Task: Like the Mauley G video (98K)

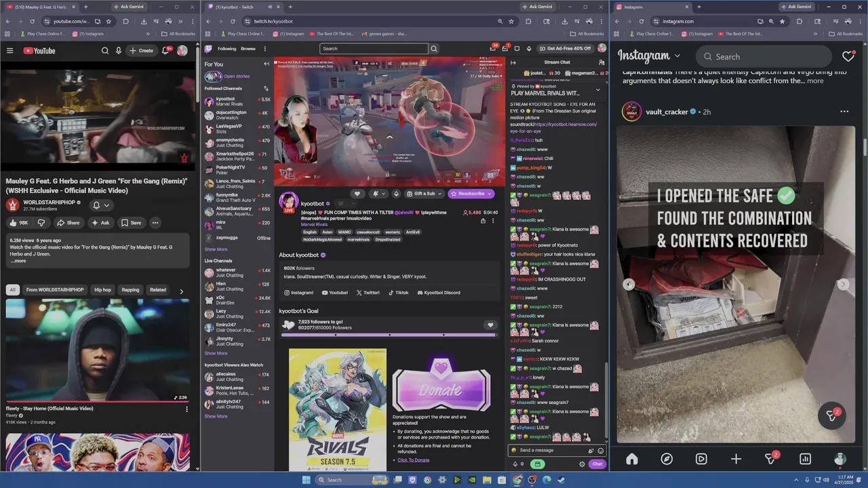Action: pyautogui.click(x=18, y=222)
